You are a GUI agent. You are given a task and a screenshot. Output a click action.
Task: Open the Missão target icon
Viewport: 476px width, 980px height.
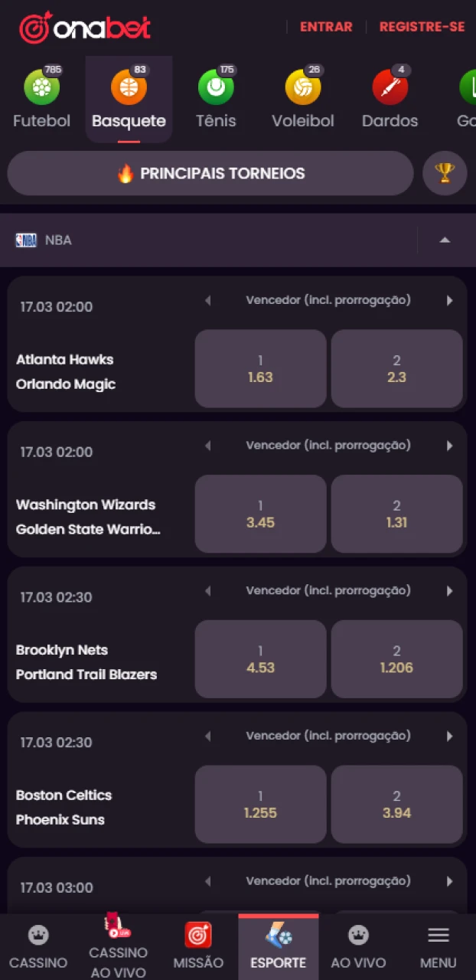[x=198, y=934]
